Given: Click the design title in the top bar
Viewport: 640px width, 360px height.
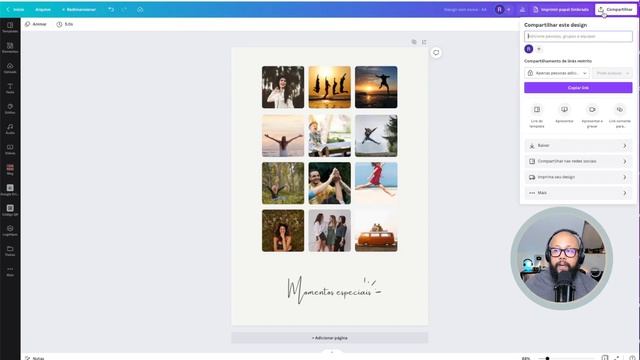Looking at the screenshot, I should click(x=465, y=9).
